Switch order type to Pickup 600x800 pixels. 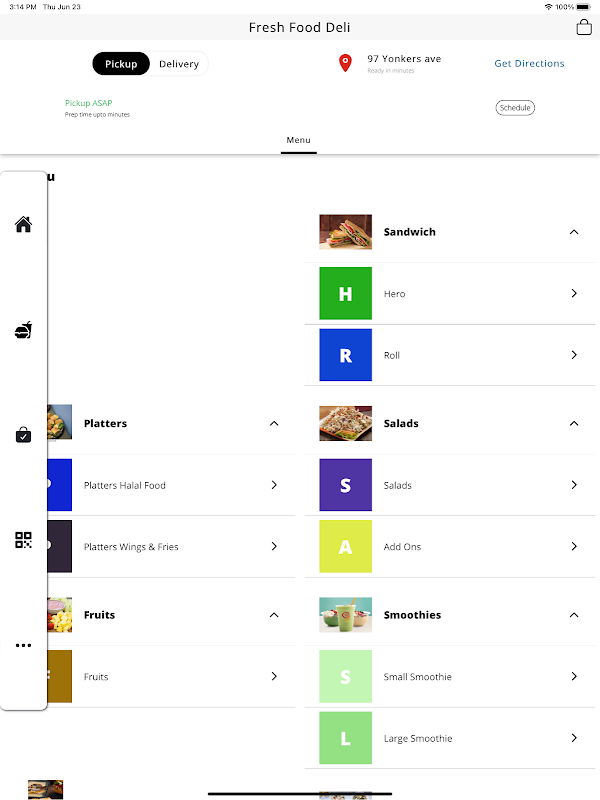tap(121, 64)
